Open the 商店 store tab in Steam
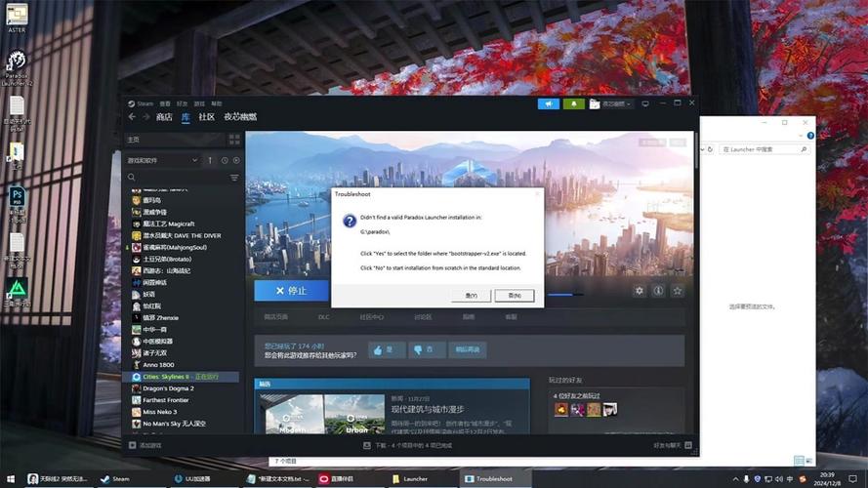Viewport: 868px width, 488px height. pos(164,117)
